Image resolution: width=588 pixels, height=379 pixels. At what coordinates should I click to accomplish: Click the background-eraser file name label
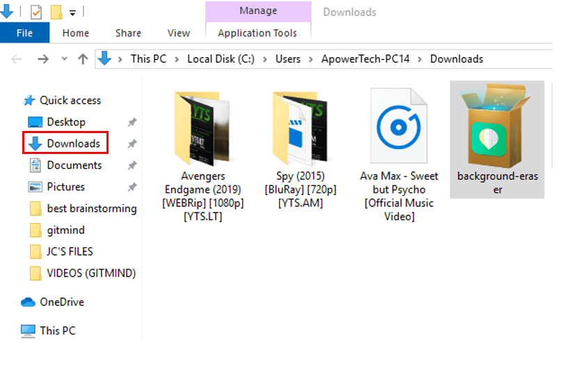pyautogui.click(x=498, y=183)
